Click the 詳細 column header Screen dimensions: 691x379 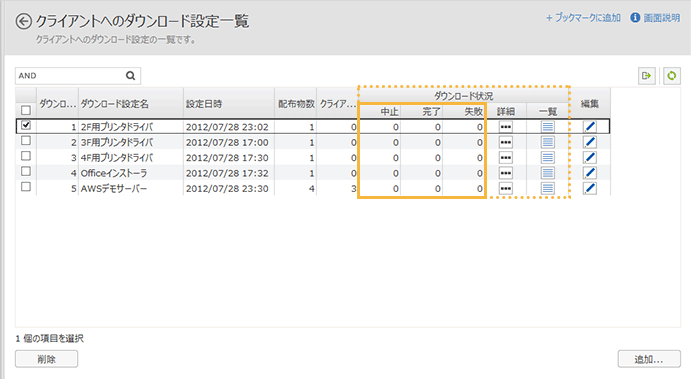click(506, 111)
